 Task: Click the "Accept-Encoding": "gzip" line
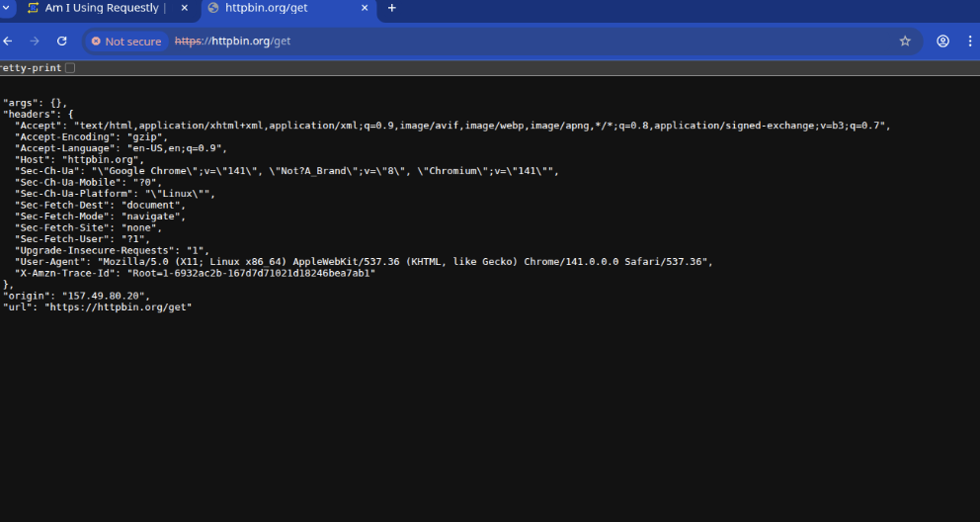pos(91,136)
